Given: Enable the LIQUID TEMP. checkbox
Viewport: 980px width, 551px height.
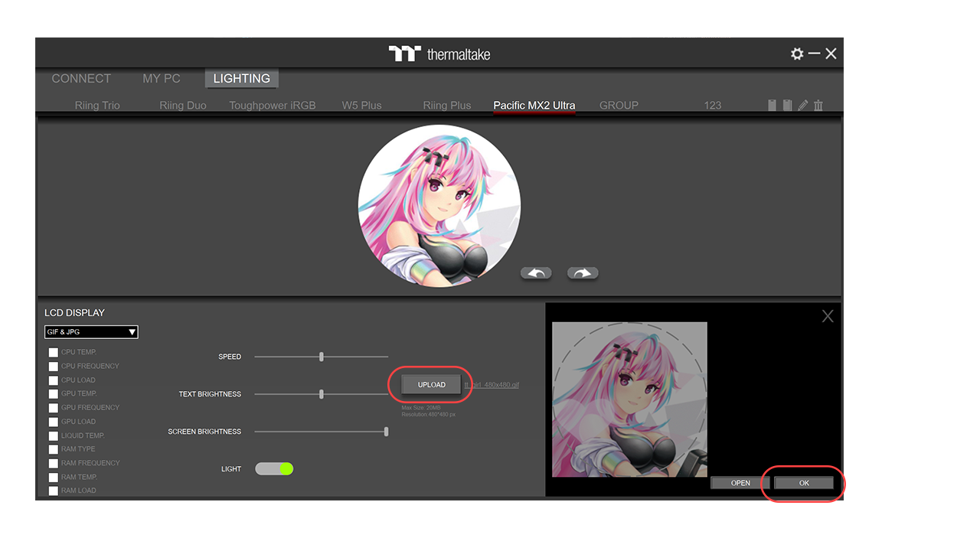Looking at the screenshot, I should point(54,435).
